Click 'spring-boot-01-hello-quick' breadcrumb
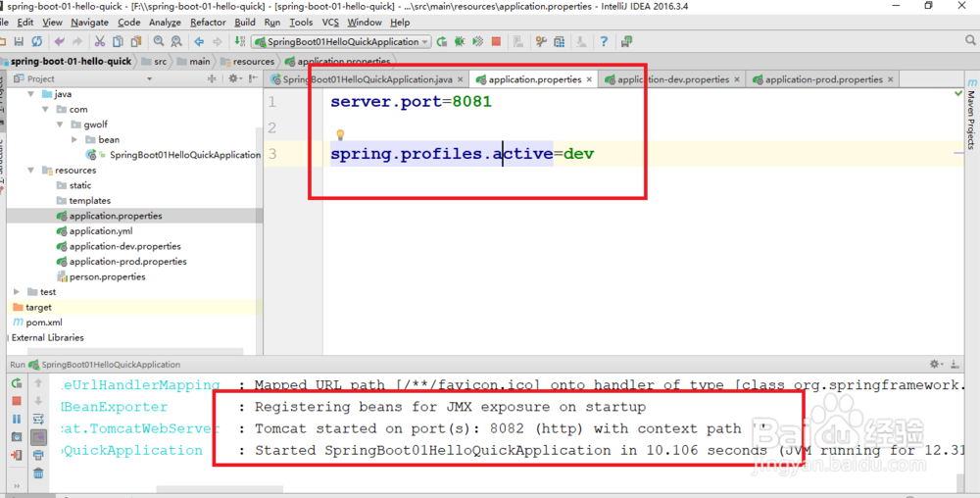 click(72, 61)
